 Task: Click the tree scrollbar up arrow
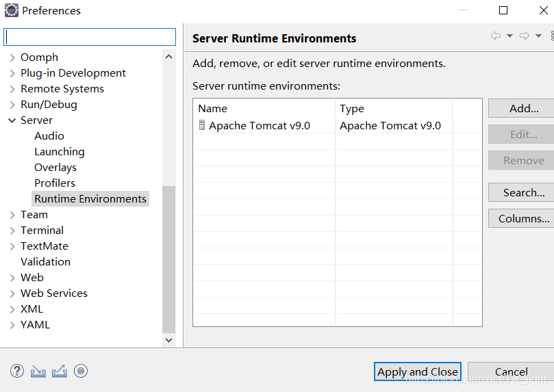coord(169,57)
